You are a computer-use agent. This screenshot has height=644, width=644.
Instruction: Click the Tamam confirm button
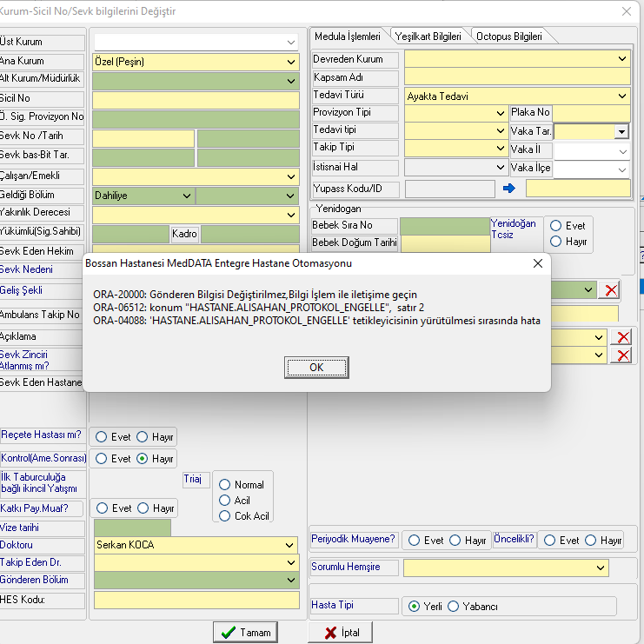[247, 633]
